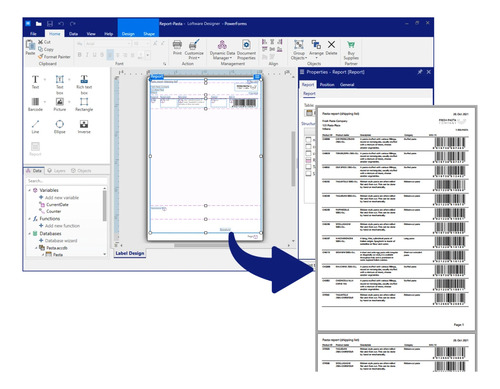Image resolution: width=500 pixels, height=389 pixels.
Task: Undo the last action
Action: [61, 24]
